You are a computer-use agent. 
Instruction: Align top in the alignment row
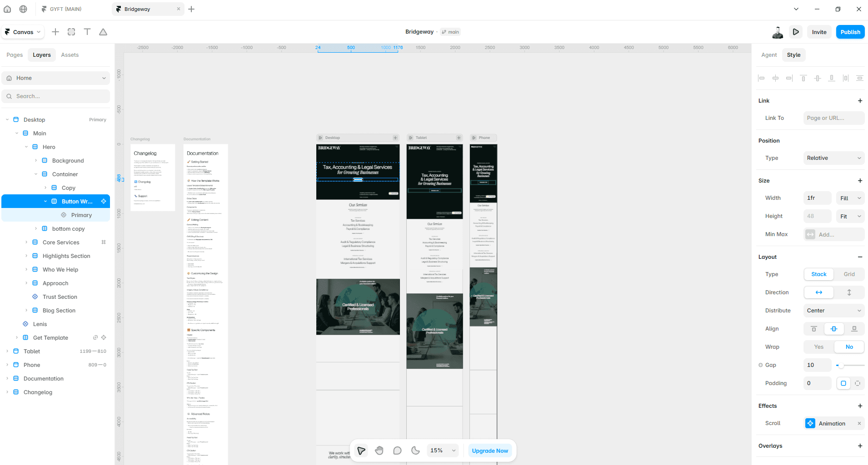coord(803,78)
